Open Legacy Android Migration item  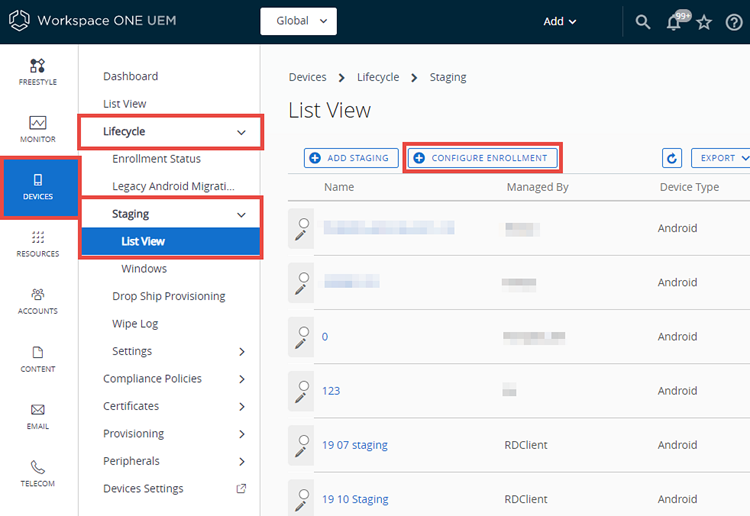coord(173,186)
